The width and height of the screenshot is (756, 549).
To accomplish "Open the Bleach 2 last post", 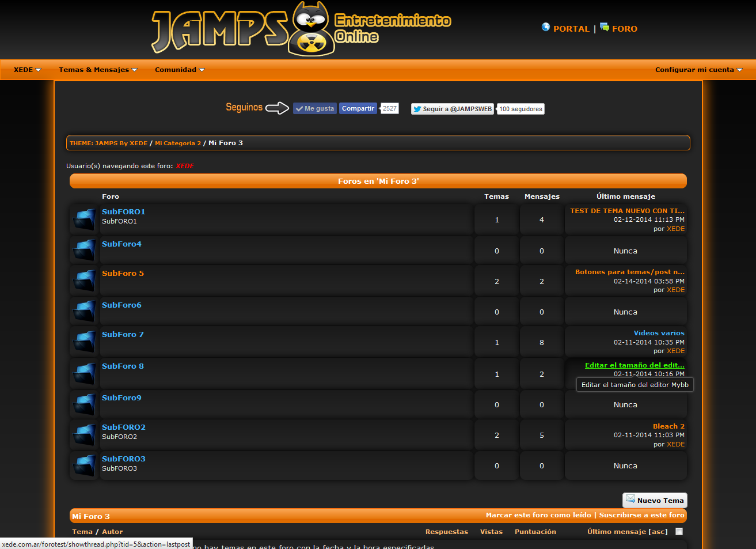I will (668, 426).
